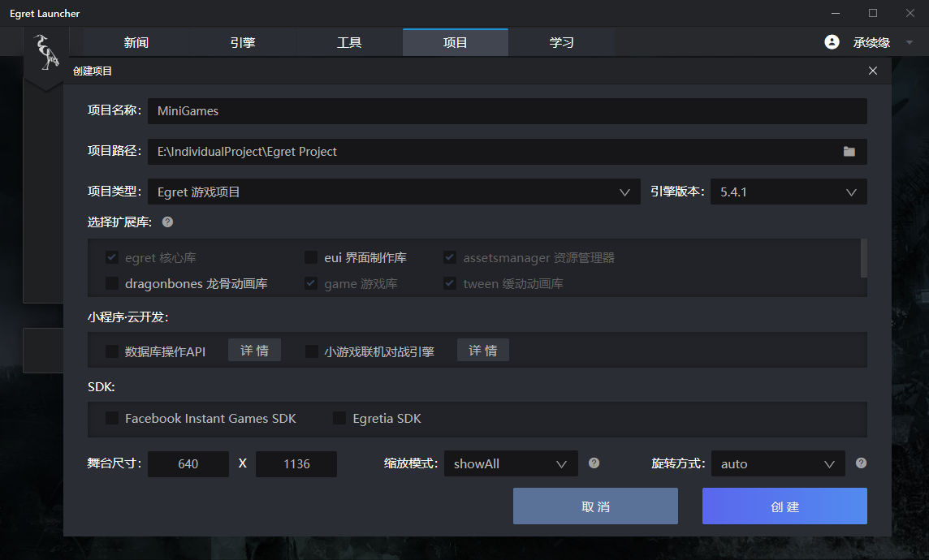
Task: Click the 取消 button
Action: point(595,506)
